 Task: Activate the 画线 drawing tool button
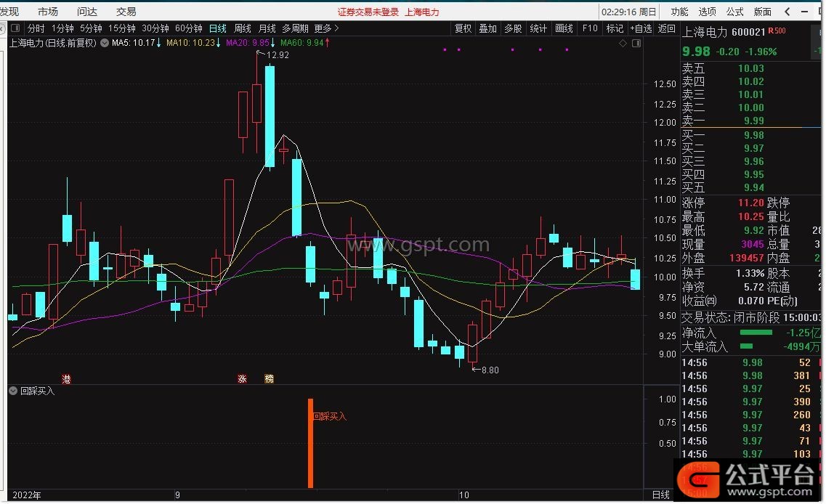pos(564,28)
